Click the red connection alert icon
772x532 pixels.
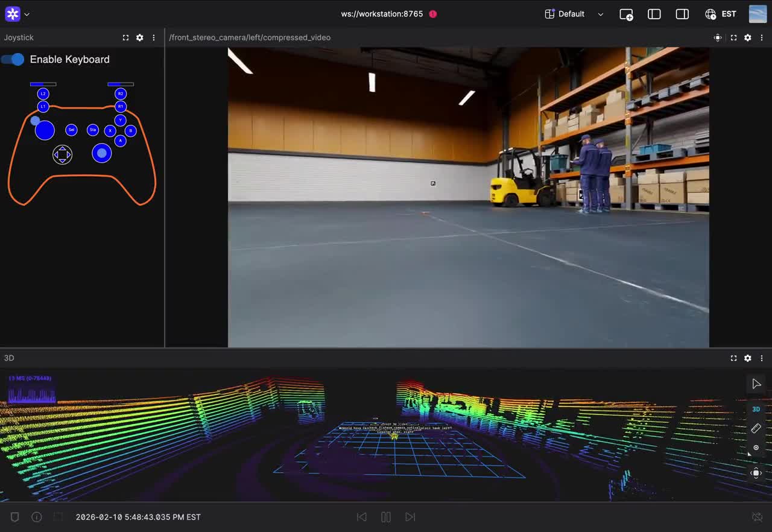click(x=432, y=14)
